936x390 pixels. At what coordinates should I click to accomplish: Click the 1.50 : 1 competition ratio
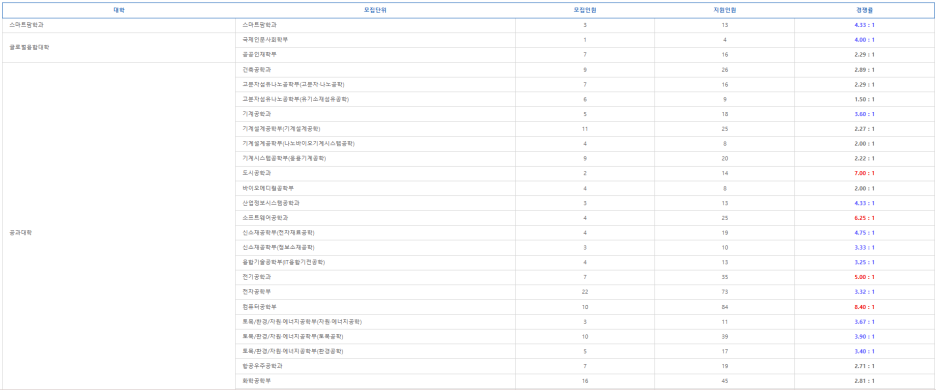tap(864, 99)
